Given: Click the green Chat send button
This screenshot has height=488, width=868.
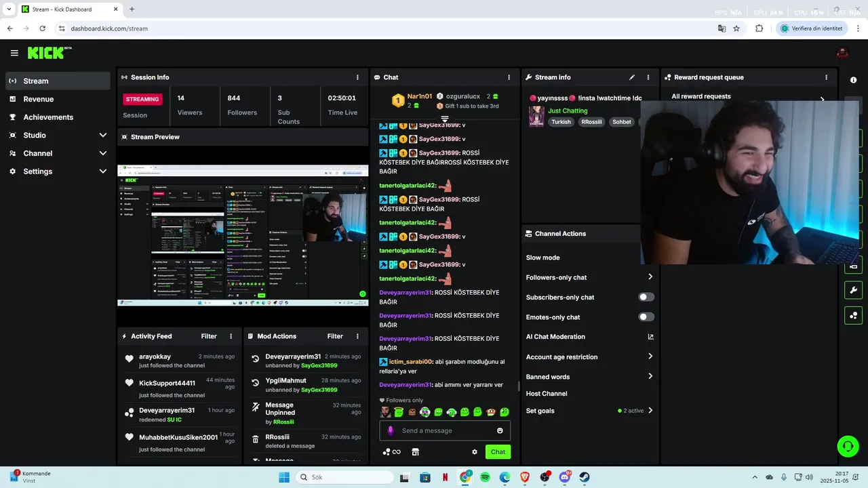Looking at the screenshot, I should point(498,452).
